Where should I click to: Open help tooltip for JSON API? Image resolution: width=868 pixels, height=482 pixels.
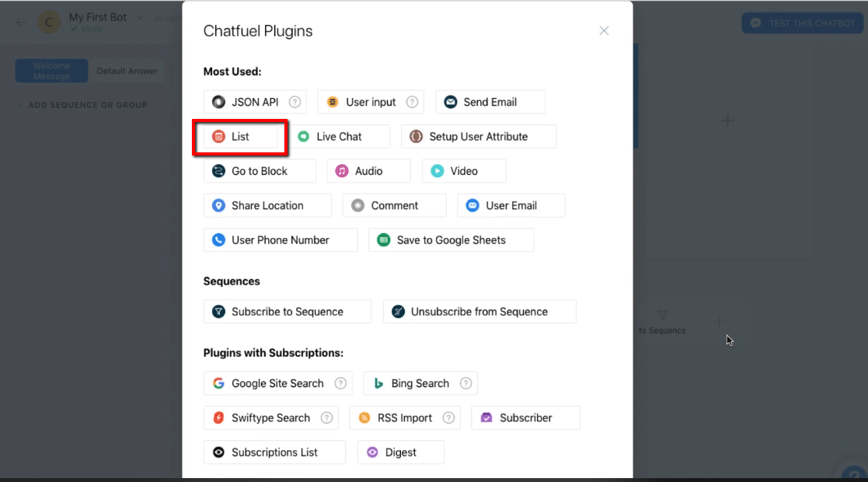point(295,102)
